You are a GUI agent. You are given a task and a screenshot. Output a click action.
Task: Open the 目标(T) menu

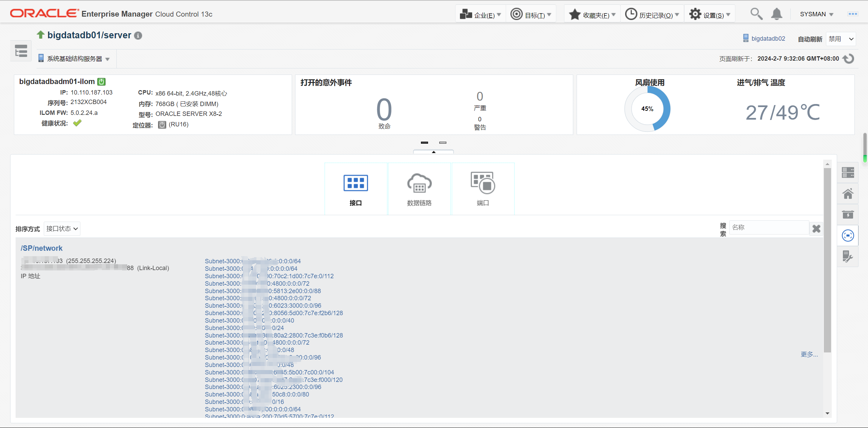coord(531,14)
